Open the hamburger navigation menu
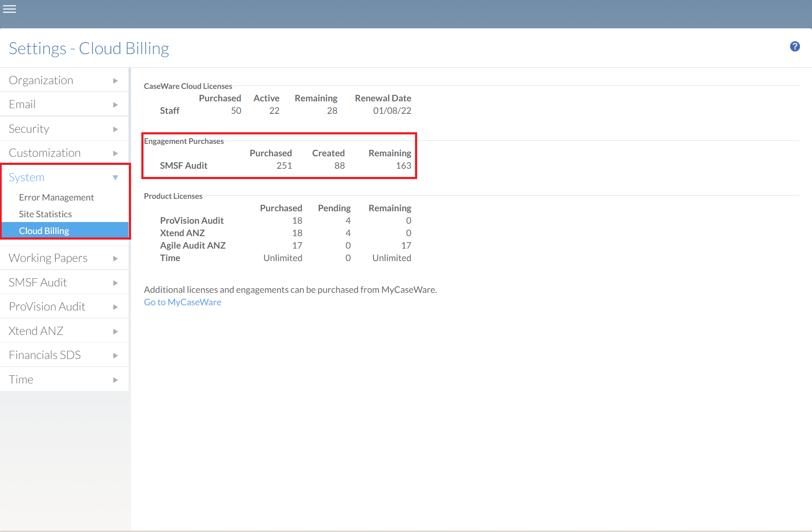Viewport: 812px width, 532px height. click(x=9, y=9)
